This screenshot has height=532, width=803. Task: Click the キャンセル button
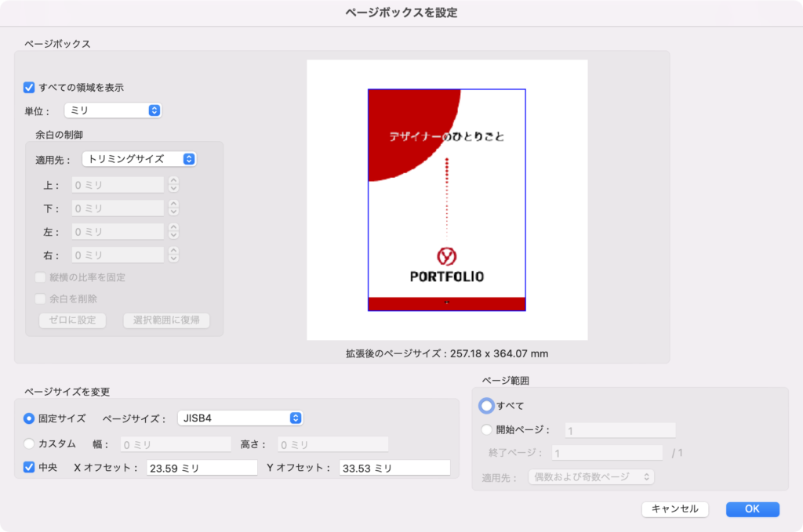point(675,509)
